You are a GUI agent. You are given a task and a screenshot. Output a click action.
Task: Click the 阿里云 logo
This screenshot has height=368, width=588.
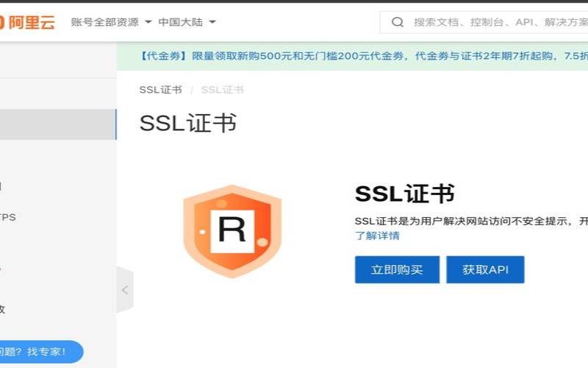click(x=27, y=23)
